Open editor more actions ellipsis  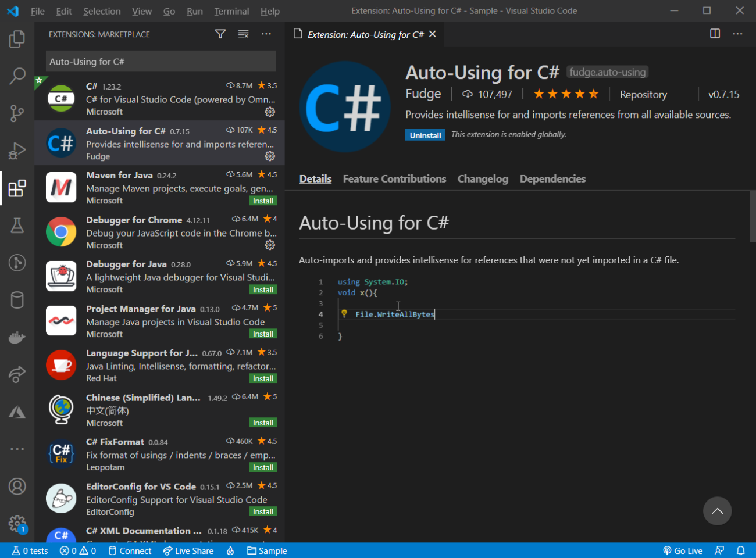[737, 34]
